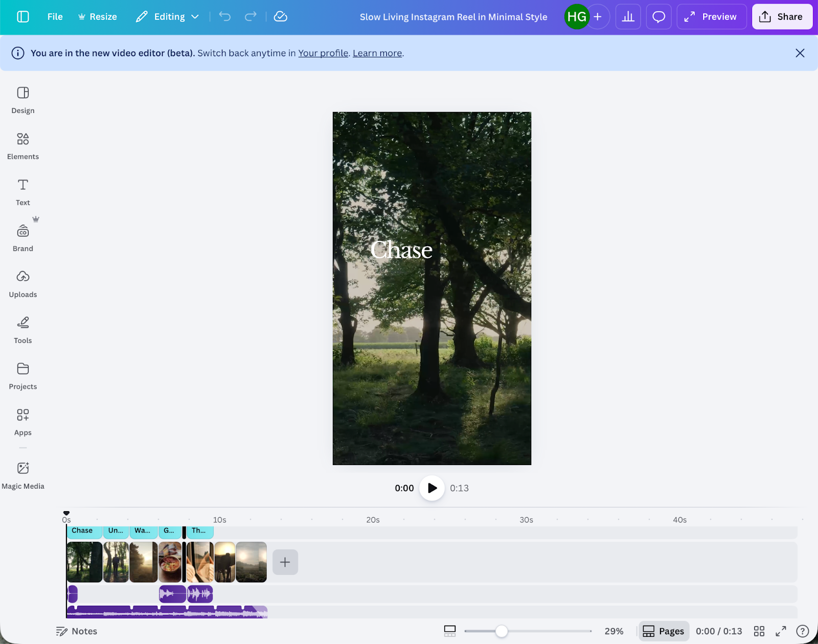This screenshot has width=818, height=644.
Task: Open the Uploads panel
Action: 22,283
